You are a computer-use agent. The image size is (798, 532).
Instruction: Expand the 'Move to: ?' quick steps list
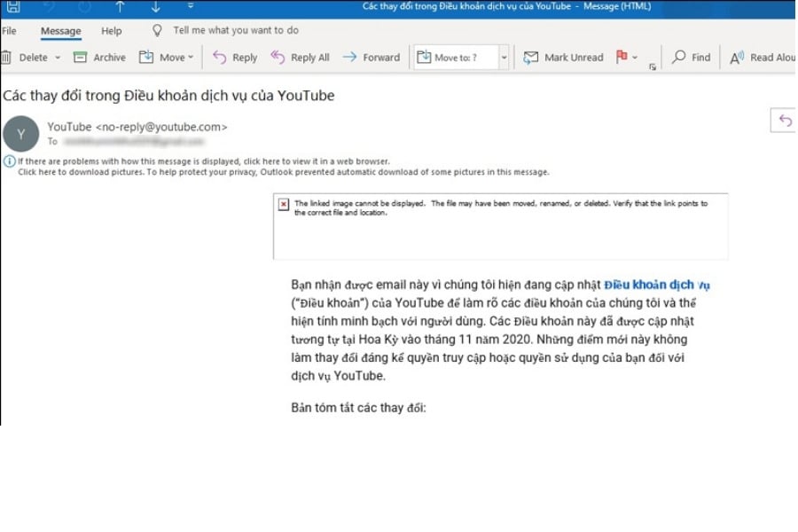[x=505, y=58]
